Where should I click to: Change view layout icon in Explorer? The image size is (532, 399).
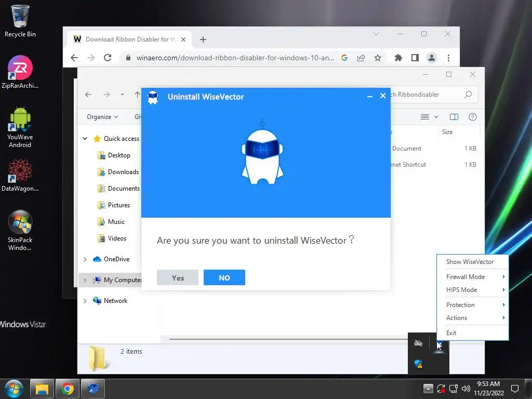[x=425, y=117]
